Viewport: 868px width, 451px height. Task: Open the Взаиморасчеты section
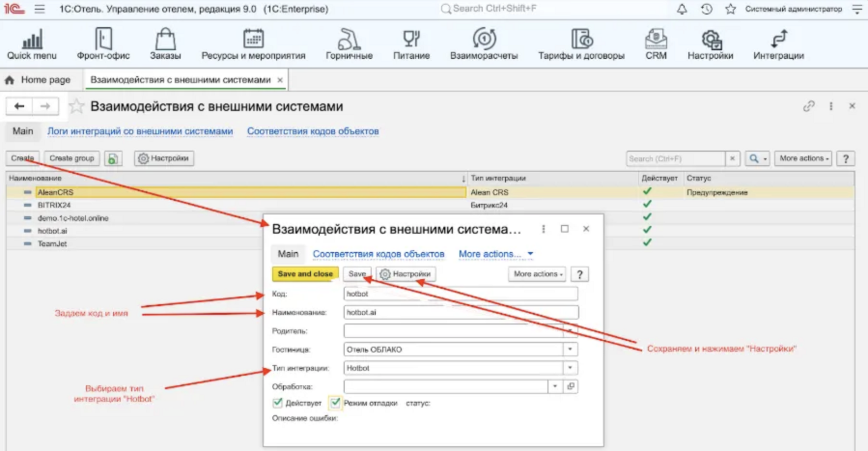pyautogui.click(x=484, y=44)
